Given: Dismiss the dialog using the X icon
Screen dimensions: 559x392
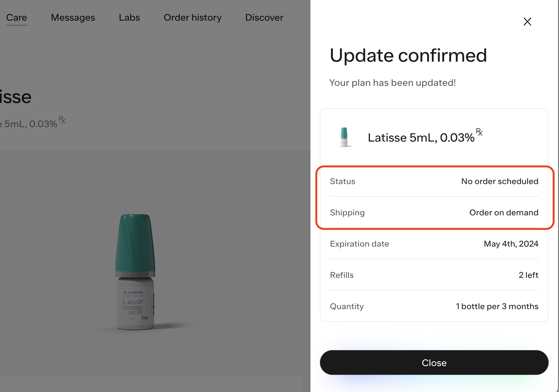Looking at the screenshot, I should pos(527,22).
